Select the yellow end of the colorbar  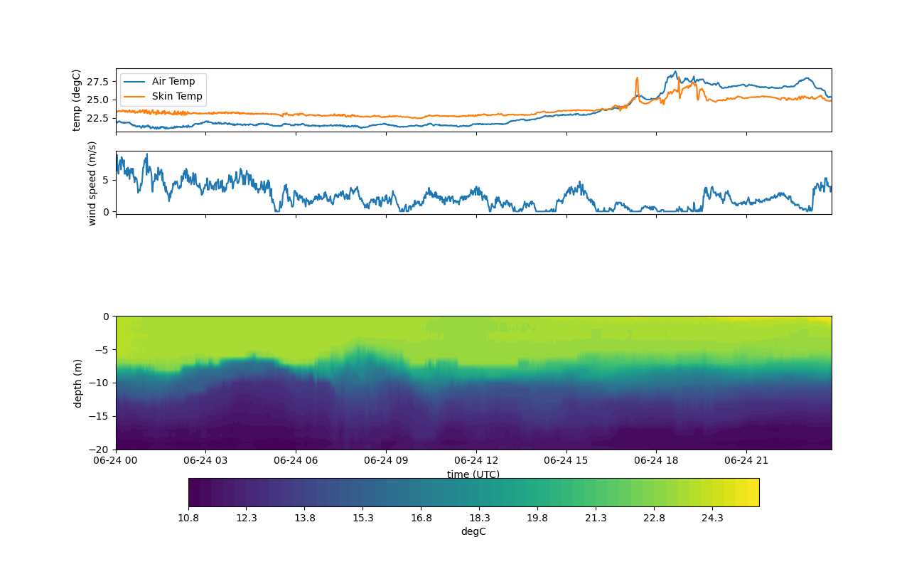pyautogui.click(x=752, y=492)
